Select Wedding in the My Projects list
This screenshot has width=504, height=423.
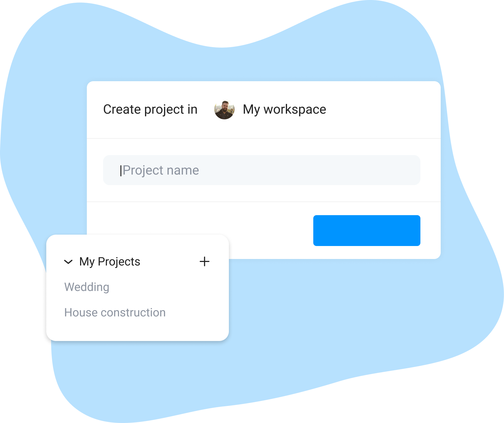point(87,287)
